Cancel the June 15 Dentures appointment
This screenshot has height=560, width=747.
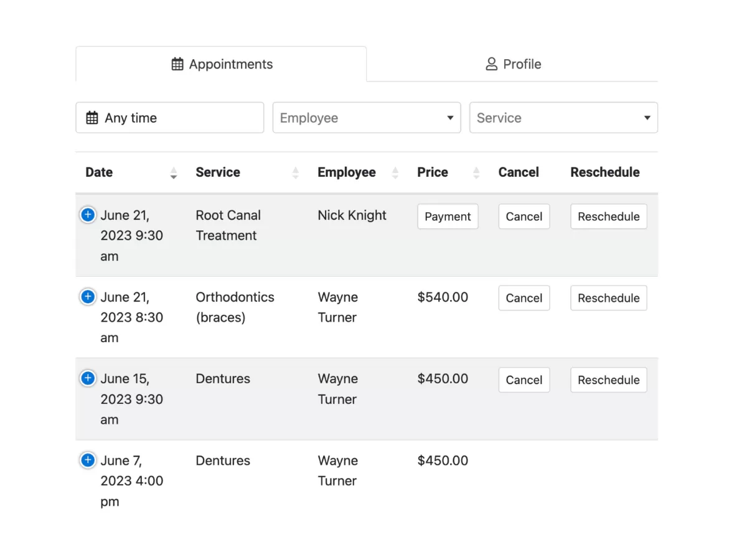[x=524, y=380]
